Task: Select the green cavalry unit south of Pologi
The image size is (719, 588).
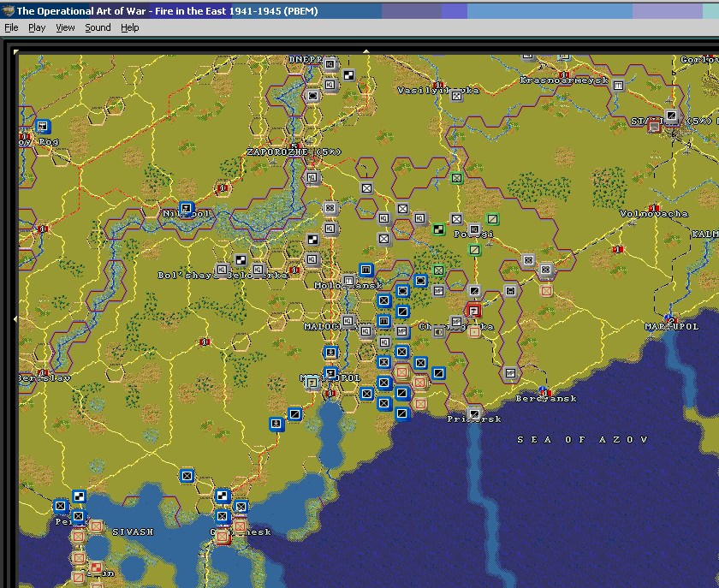Action: pyautogui.click(x=474, y=250)
